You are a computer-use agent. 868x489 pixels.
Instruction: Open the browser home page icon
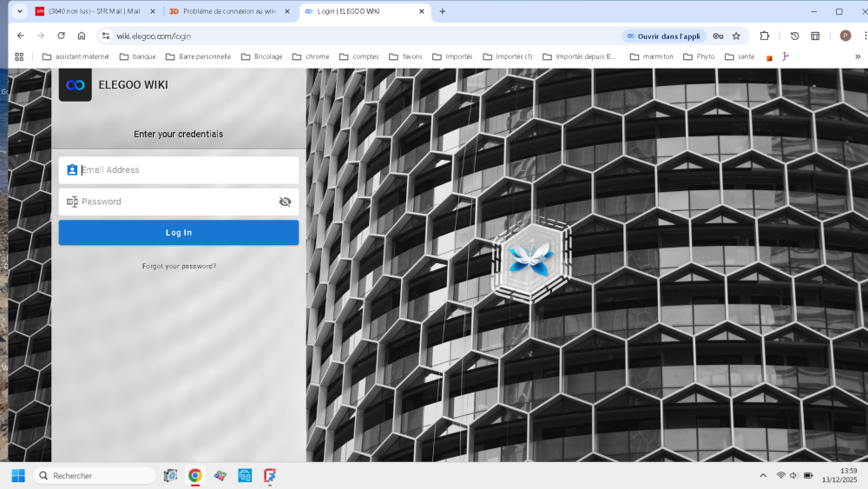[82, 36]
